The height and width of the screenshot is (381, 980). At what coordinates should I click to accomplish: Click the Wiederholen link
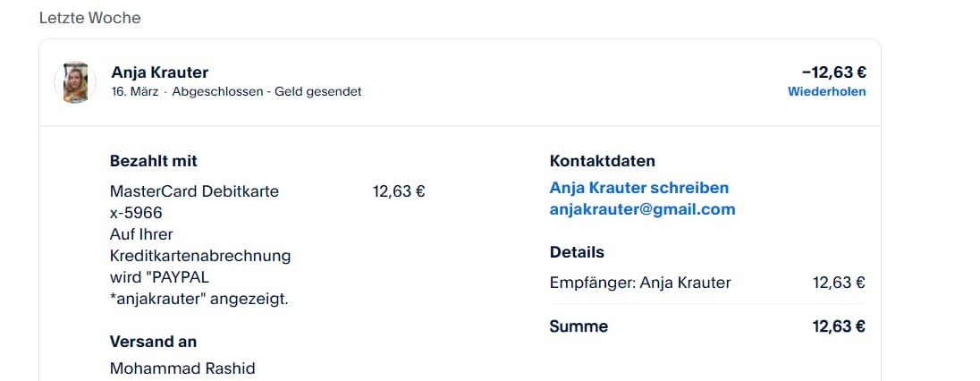pos(826,91)
